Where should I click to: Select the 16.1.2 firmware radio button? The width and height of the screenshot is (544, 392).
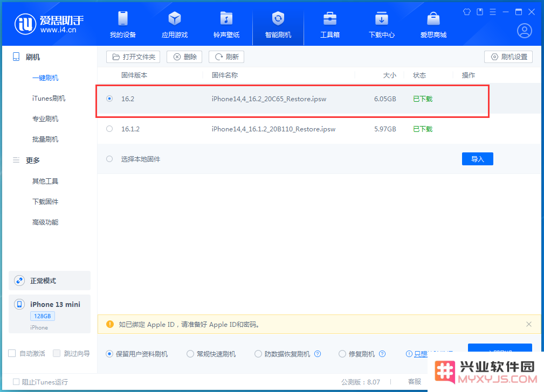coord(109,129)
